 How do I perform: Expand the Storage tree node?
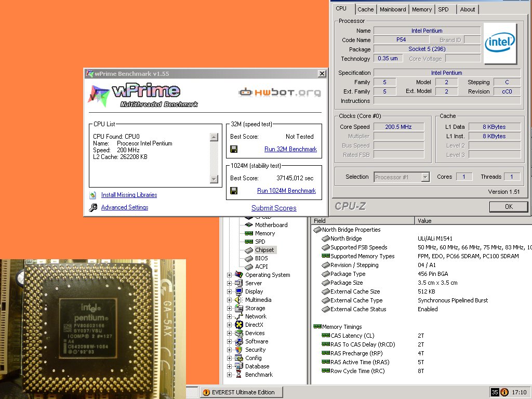pyautogui.click(x=229, y=308)
